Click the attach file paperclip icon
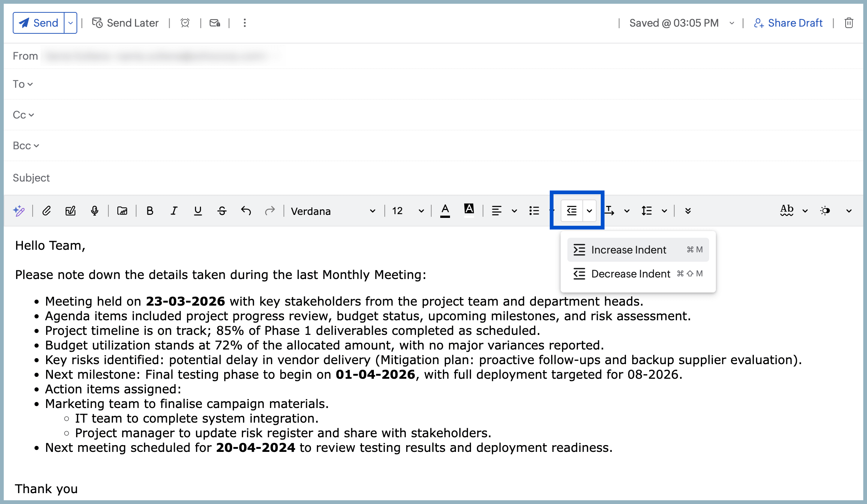Viewport: 867px width, 504px height. coord(46,211)
